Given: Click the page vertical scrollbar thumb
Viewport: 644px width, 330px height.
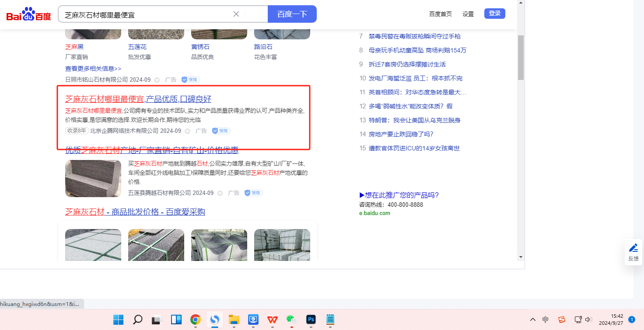Looking at the screenshot, I should pos(521,57).
